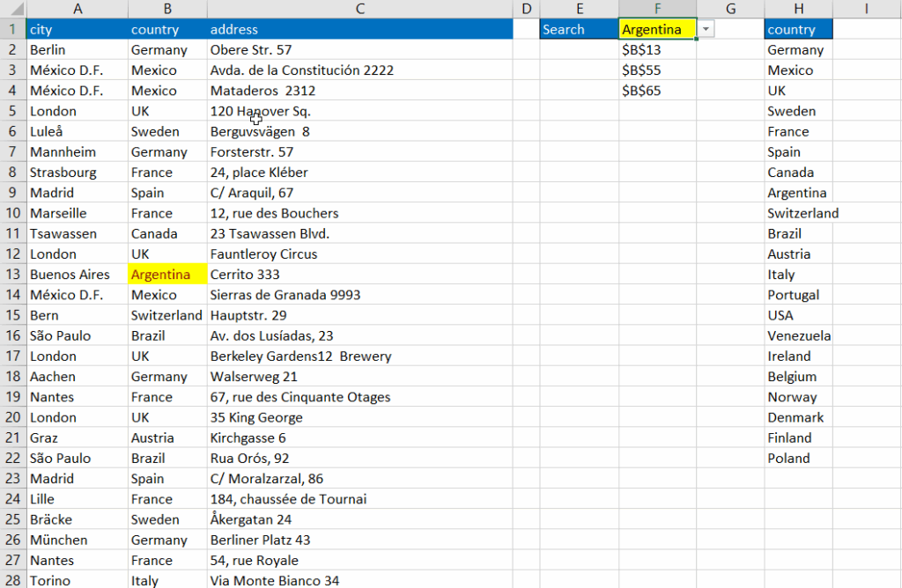Select the Lille city cell
The height and width of the screenshot is (588, 902).
[x=78, y=499]
